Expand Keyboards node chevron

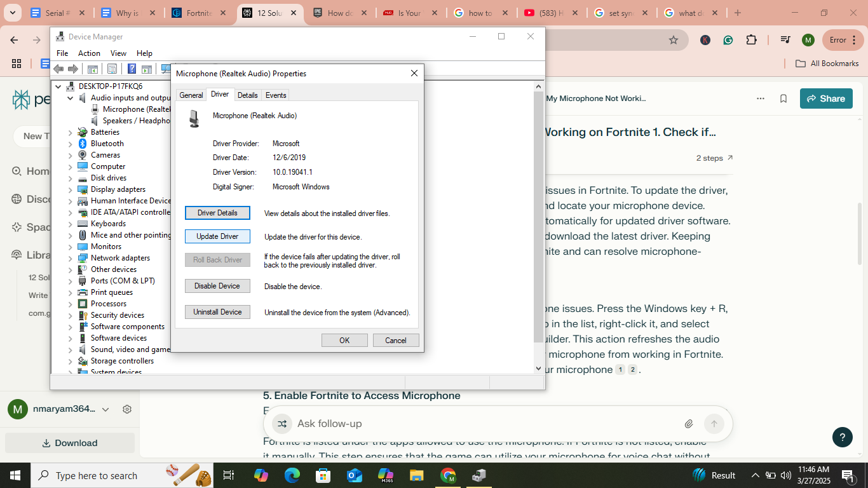point(71,224)
